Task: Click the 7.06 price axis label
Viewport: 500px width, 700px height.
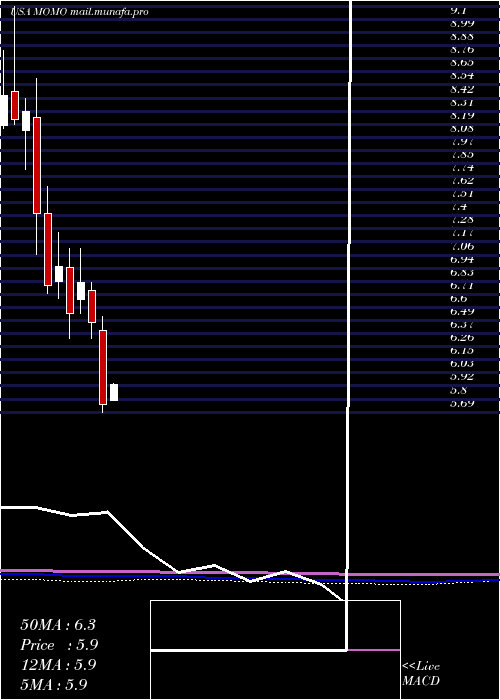Action: click(x=462, y=246)
